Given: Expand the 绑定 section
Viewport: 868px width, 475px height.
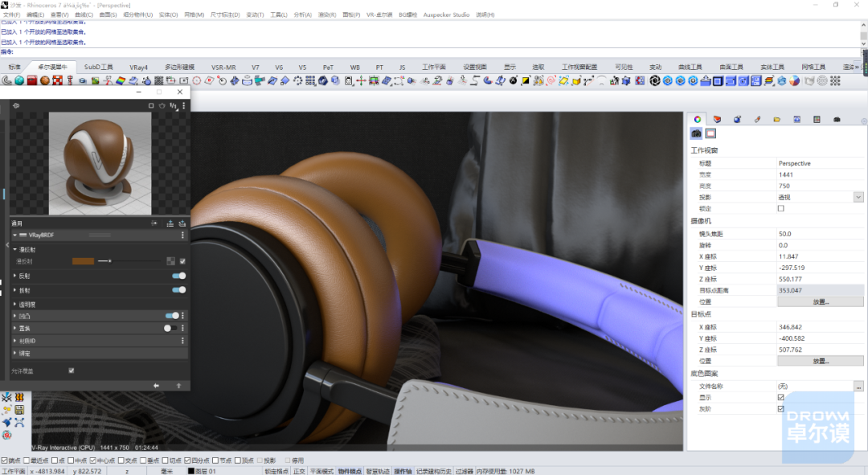Looking at the screenshot, I should click(15, 353).
